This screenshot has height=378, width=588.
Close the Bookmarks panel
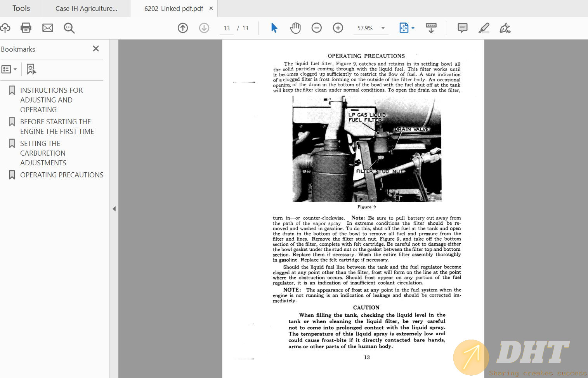[x=96, y=49]
